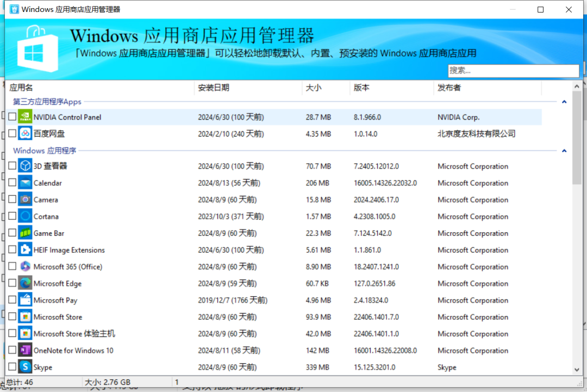Click the vertical scrollbar thumb
587x392 pixels.
(x=577, y=138)
